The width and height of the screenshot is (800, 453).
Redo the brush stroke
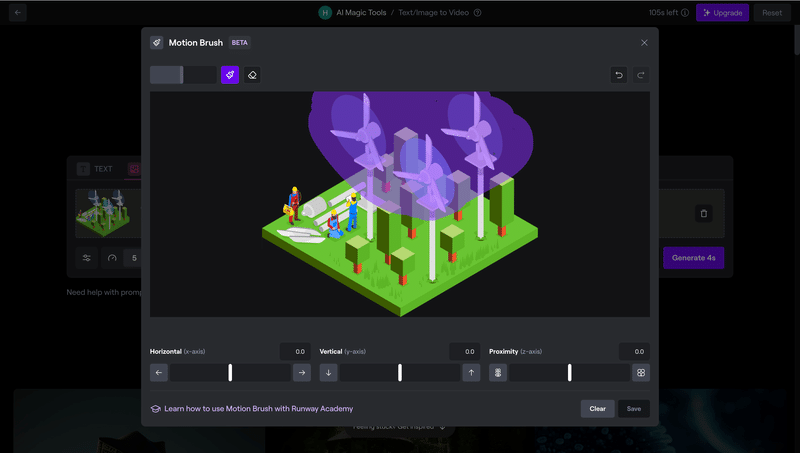[641, 76]
